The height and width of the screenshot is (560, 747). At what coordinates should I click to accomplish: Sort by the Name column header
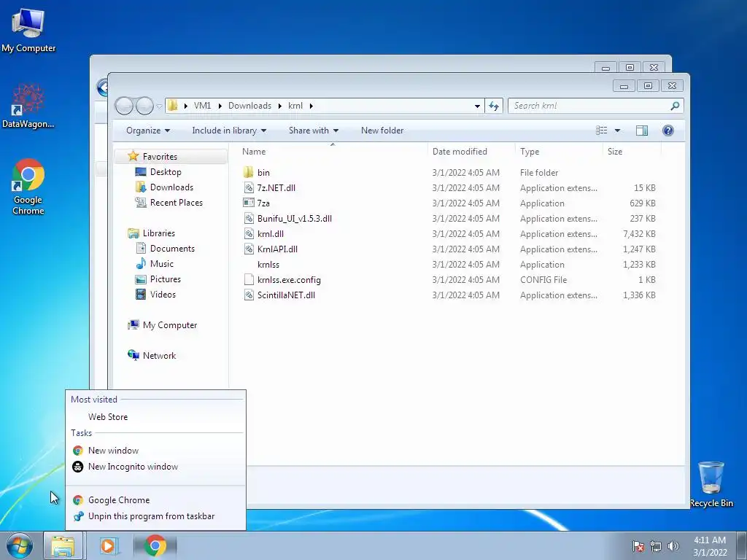(333, 152)
